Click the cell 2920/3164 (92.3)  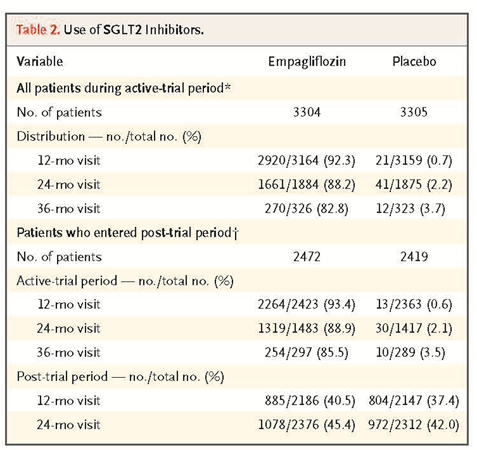306,160
